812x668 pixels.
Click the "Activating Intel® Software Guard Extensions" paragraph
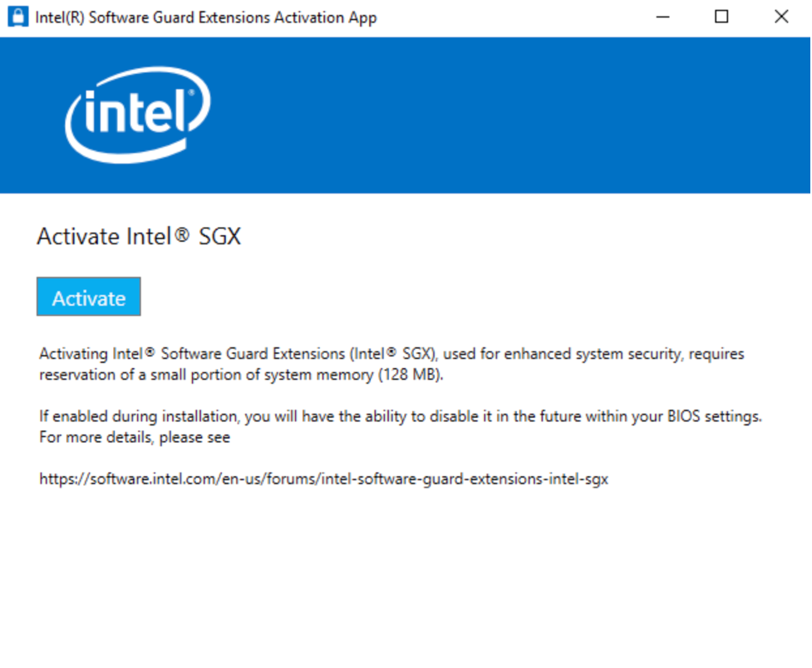coord(391,364)
